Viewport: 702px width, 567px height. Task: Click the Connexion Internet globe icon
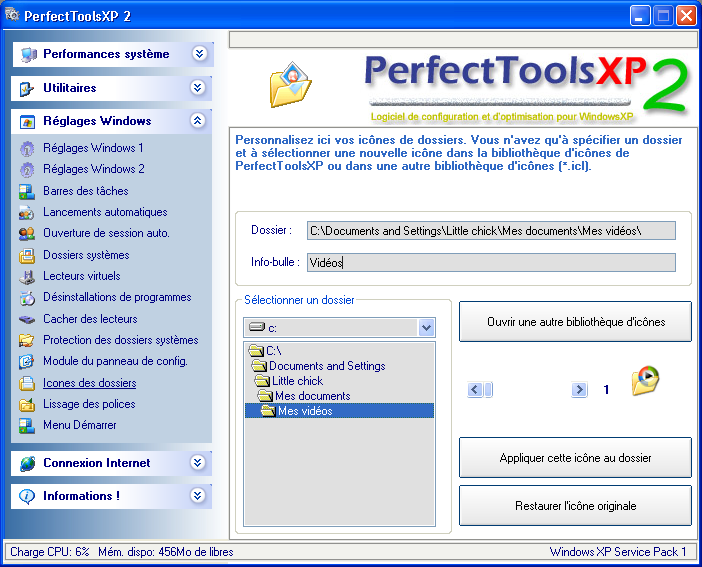pyautogui.click(x=27, y=464)
